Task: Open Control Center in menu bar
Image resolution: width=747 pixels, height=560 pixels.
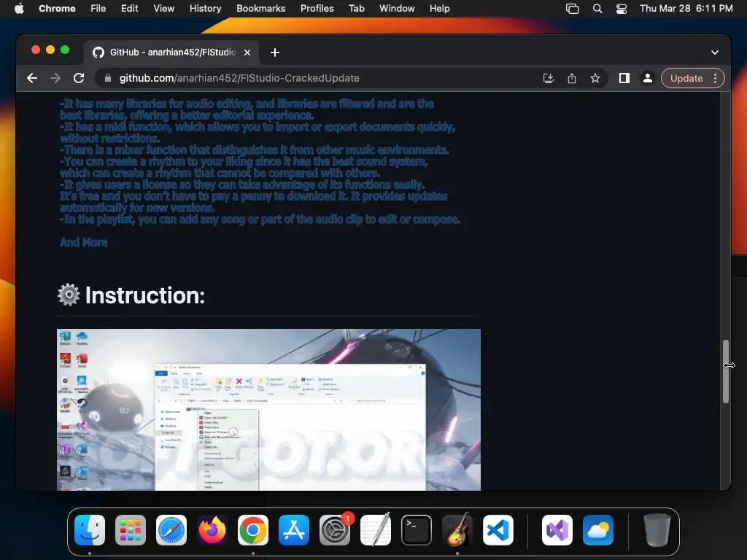Action: pos(622,9)
